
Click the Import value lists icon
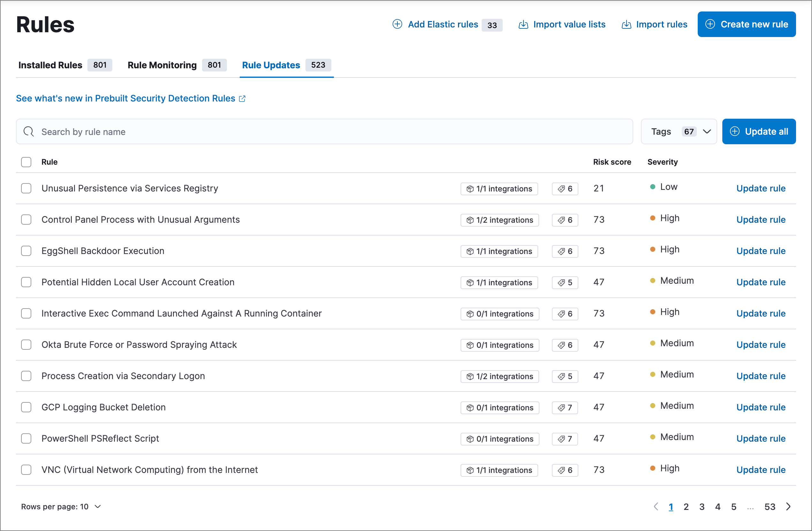(524, 24)
